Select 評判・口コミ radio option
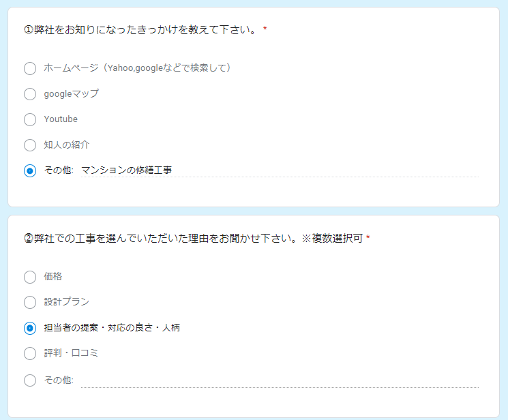The image size is (508, 420). 30,354
